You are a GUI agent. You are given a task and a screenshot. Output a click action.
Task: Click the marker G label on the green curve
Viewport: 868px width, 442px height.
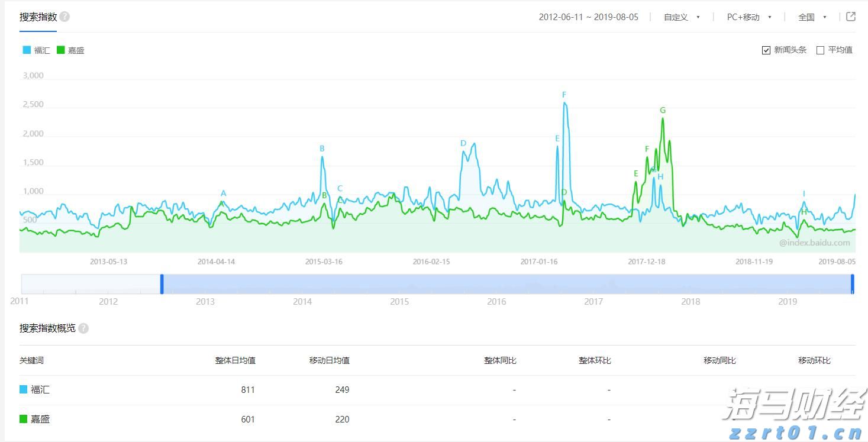point(662,110)
